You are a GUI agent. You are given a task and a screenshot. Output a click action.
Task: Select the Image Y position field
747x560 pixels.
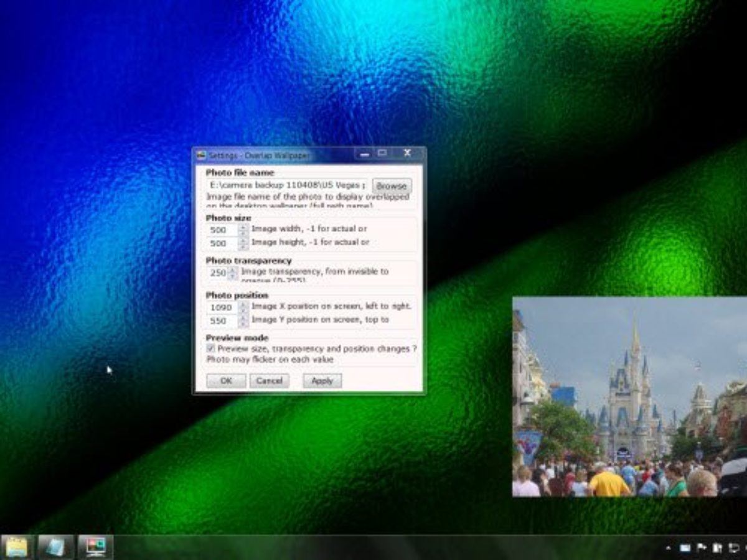(x=222, y=321)
